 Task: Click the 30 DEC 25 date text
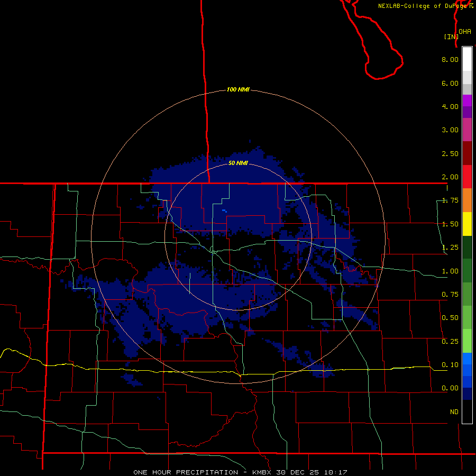(297, 472)
